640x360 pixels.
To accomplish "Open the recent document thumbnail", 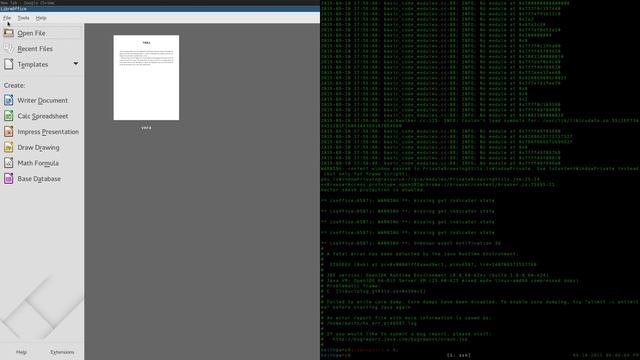I will (x=146, y=78).
